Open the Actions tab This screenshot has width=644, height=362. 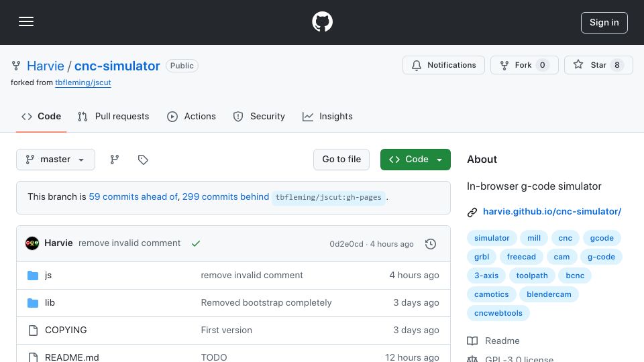click(191, 117)
